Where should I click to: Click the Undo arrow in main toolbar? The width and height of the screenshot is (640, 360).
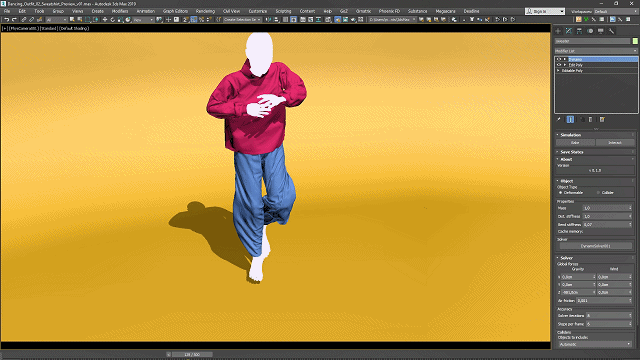coord(7,20)
